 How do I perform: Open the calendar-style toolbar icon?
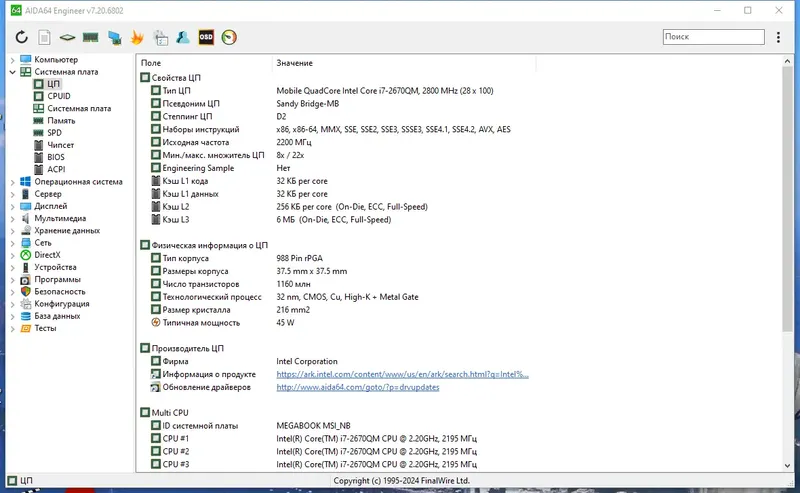coord(161,37)
